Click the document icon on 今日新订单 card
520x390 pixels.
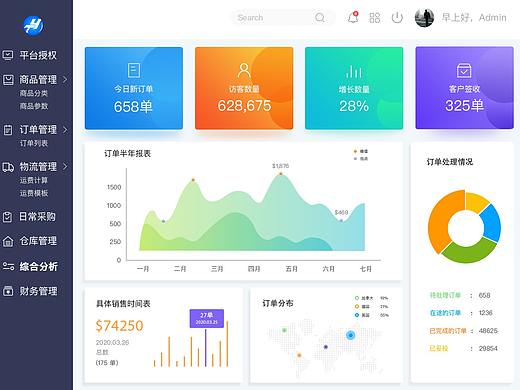click(134, 70)
